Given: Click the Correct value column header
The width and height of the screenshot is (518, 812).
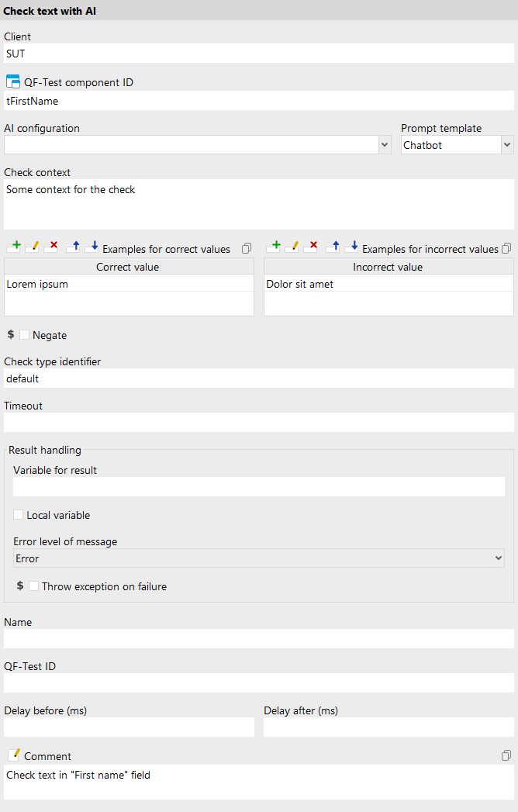Looking at the screenshot, I should pyautogui.click(x=129, y=267).
